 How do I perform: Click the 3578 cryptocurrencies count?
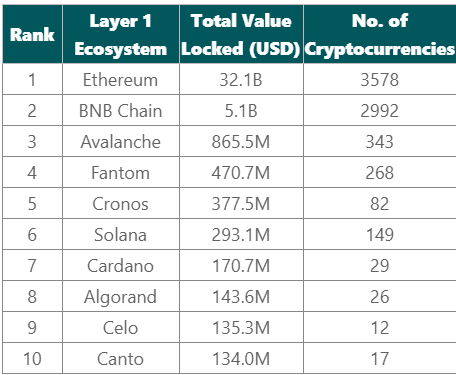[x=380, y=79]
